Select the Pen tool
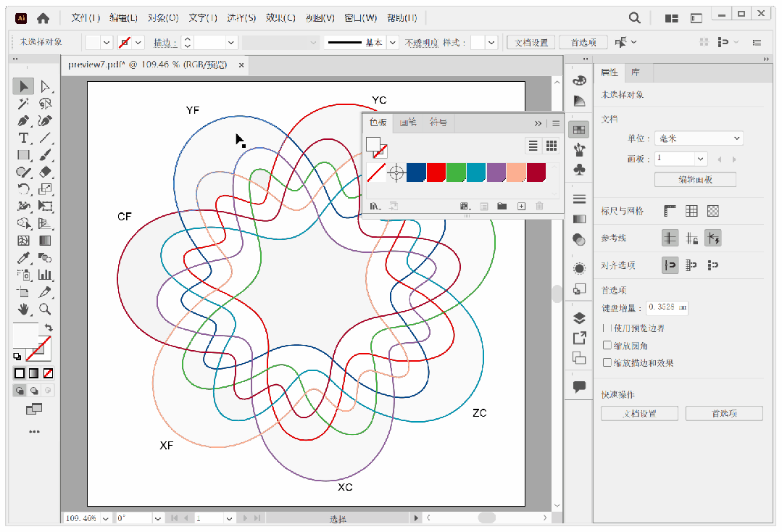The height and width of the screenshot is (532, 782). (23, 120)
